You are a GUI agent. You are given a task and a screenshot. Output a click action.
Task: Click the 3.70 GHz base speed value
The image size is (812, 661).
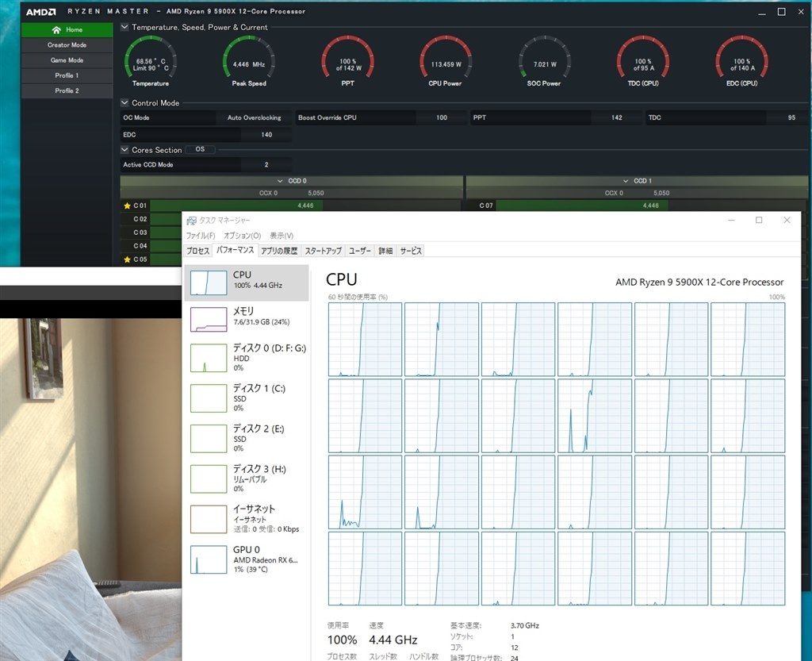[525, 626]
